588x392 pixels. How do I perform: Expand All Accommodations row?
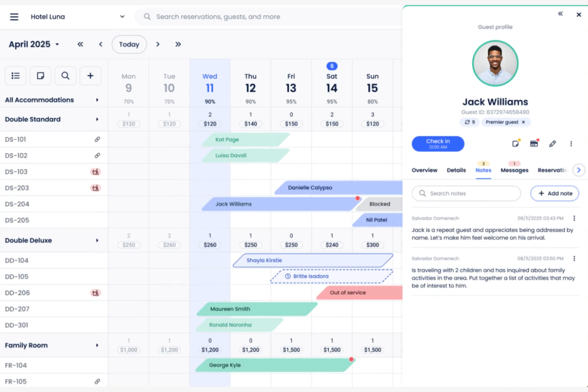[x=97, y=100]
